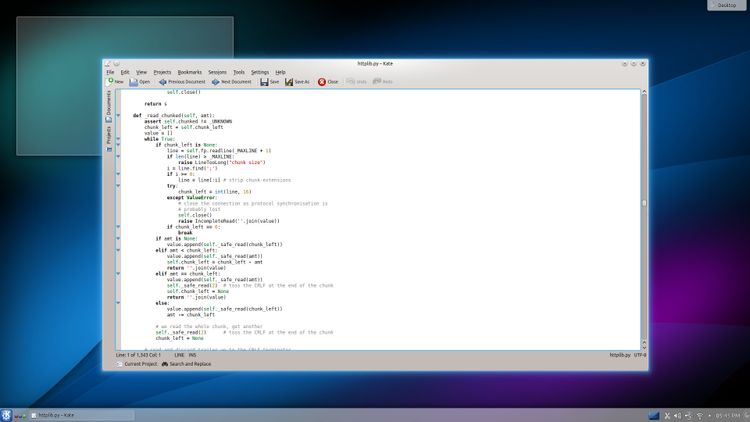750x422 pixels.
Task: Collapse the _read_chunked function fold marker
Action: (118, 115)
